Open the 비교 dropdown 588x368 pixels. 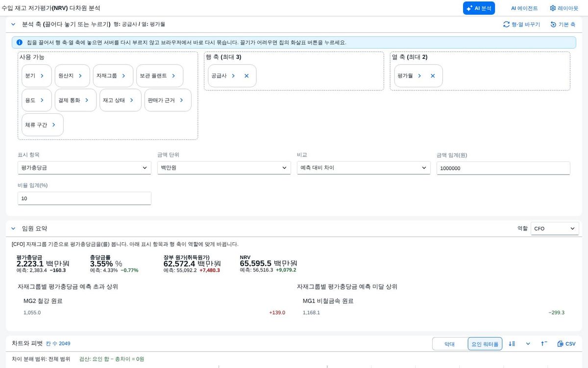[x=364, y=168]
